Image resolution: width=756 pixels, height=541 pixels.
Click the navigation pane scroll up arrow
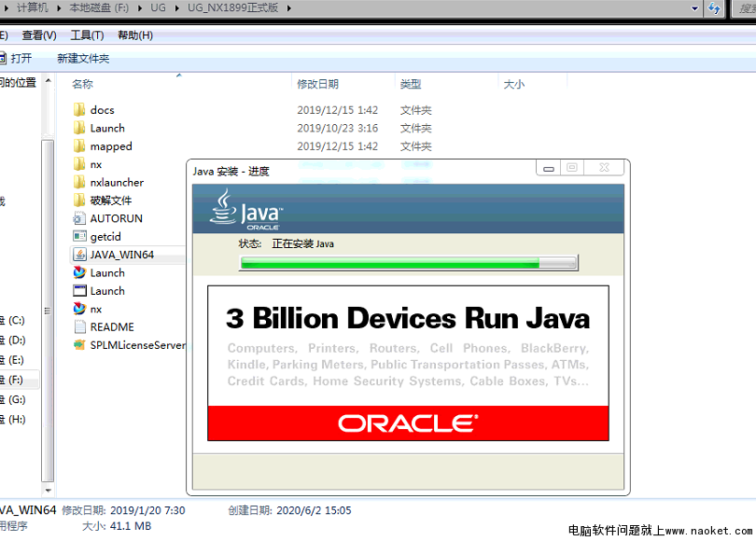[x=48, y=81]
